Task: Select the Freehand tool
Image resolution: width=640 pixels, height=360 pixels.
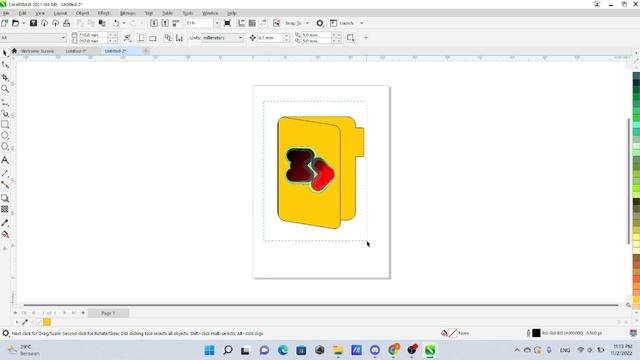Action: click(x=5, y=102)
